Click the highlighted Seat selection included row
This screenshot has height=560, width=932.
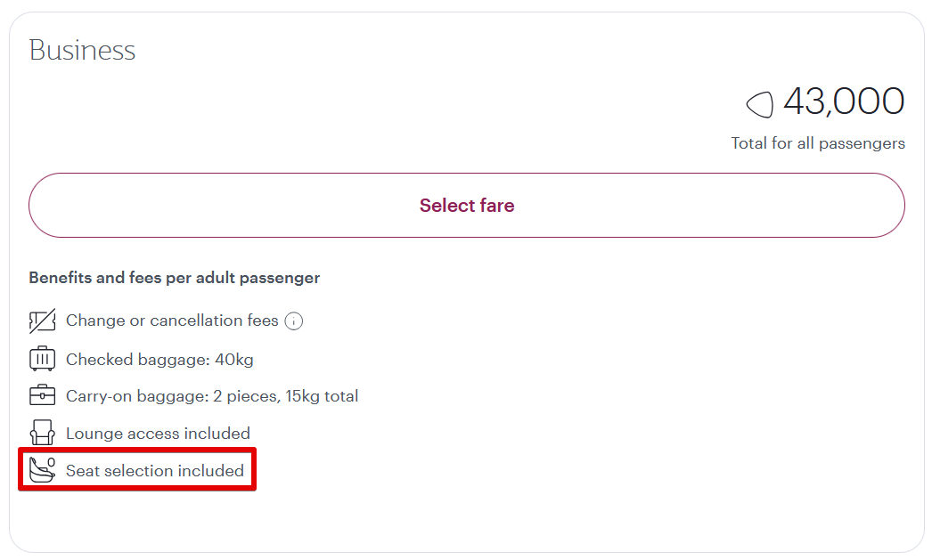(x=137, y=470)
